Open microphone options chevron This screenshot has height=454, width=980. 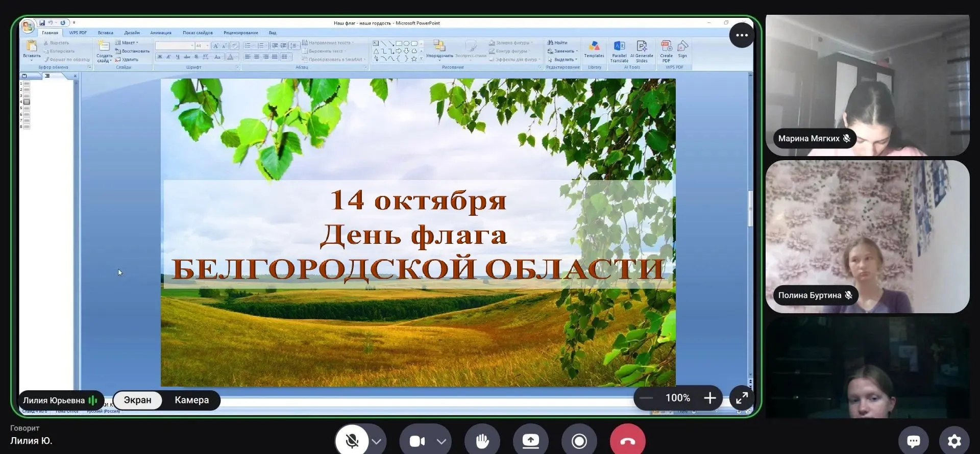[377, 442]
